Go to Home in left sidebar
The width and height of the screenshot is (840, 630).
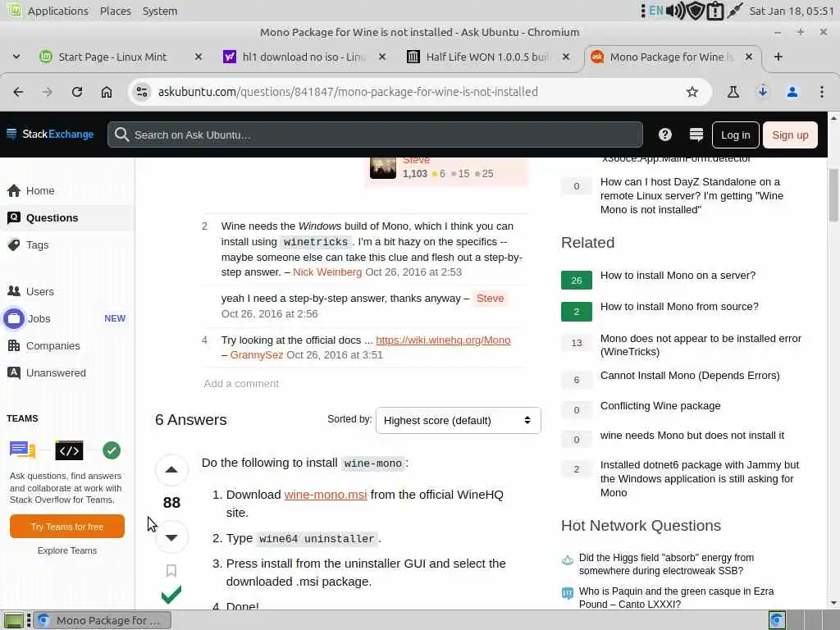[x=67, y=190]
